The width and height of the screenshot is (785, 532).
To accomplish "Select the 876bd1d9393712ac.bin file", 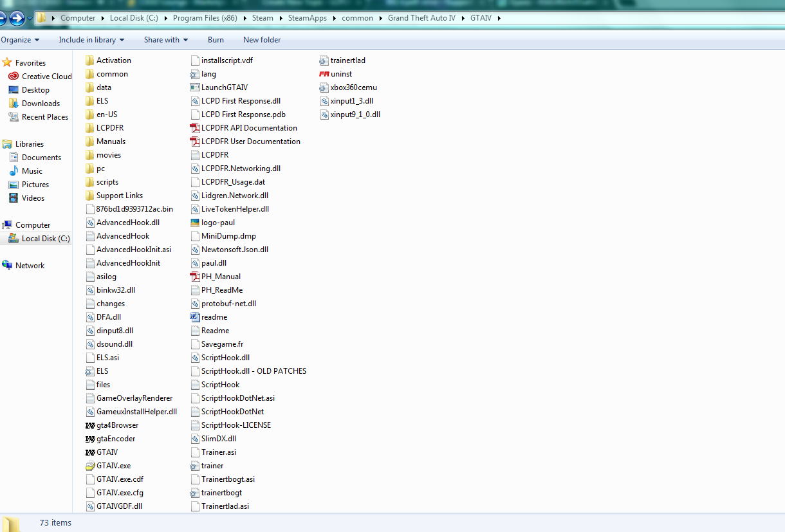I will 129,209.
